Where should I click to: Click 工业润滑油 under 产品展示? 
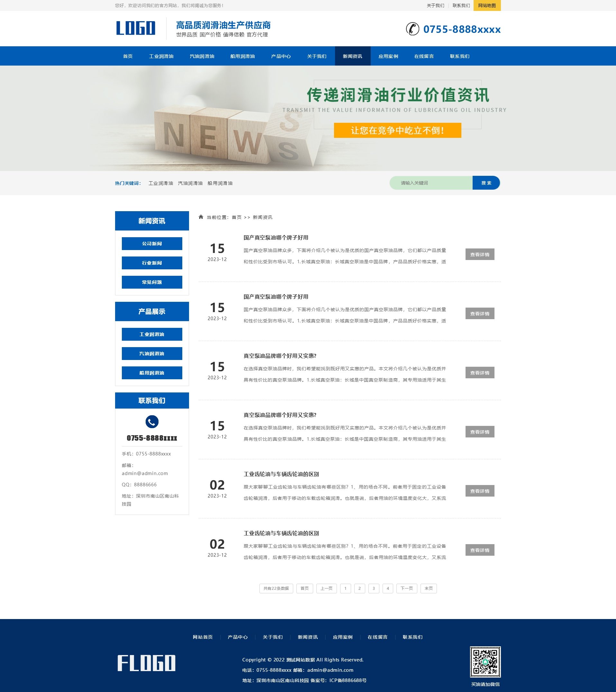(151, 334)
